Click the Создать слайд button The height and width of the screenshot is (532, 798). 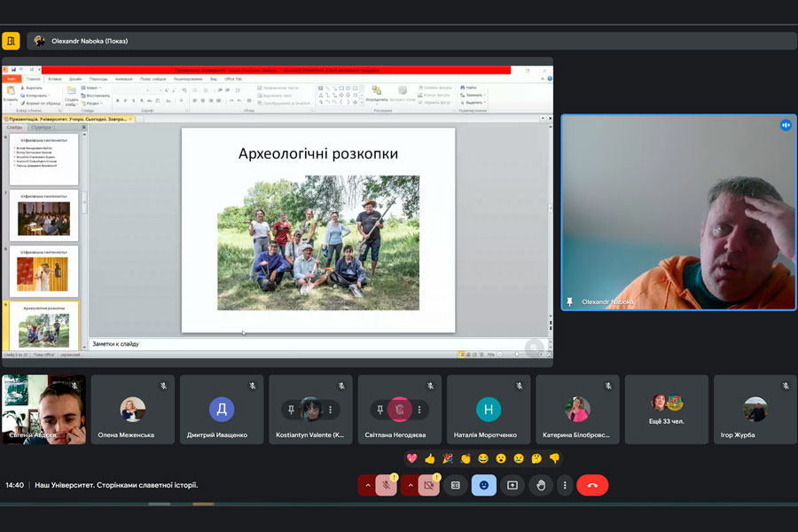click(x=70, y=96)
